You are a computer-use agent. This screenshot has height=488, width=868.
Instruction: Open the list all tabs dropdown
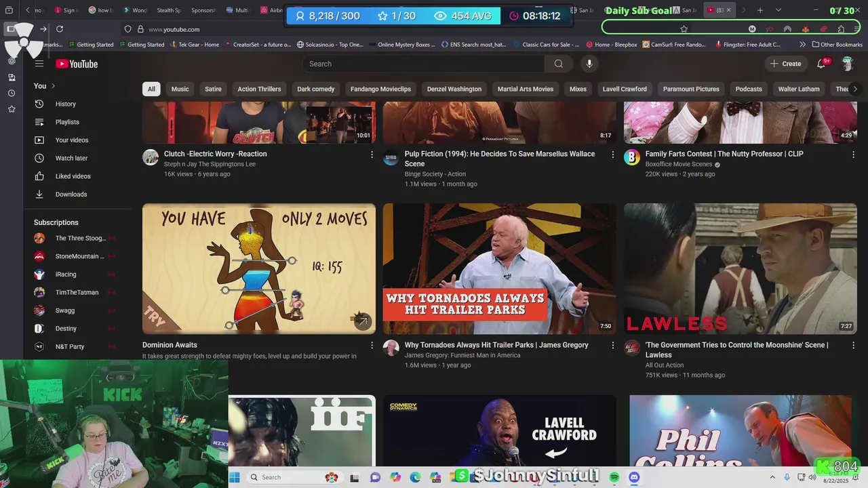pos(778,10)
